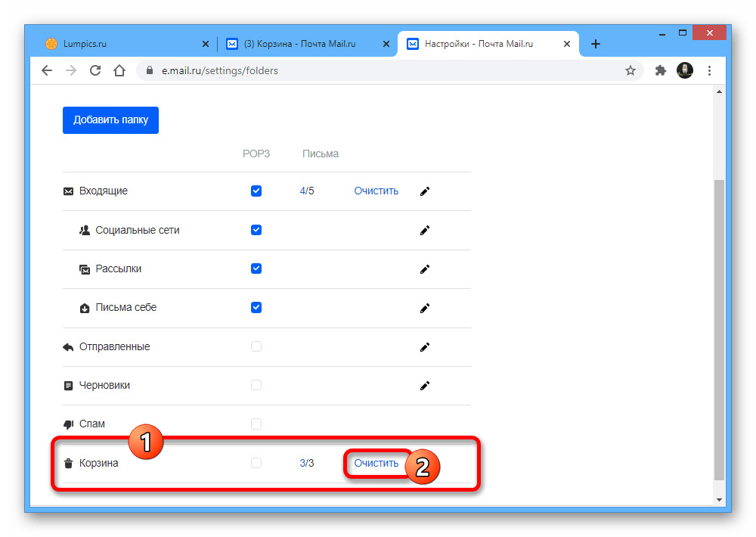Edit the Социальные сети folder via pencil icon

425,230
